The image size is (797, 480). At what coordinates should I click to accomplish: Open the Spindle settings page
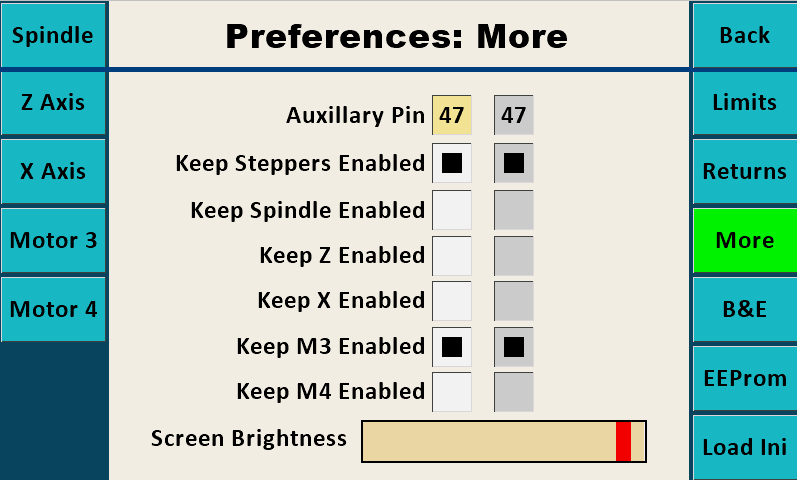point(53,35)
